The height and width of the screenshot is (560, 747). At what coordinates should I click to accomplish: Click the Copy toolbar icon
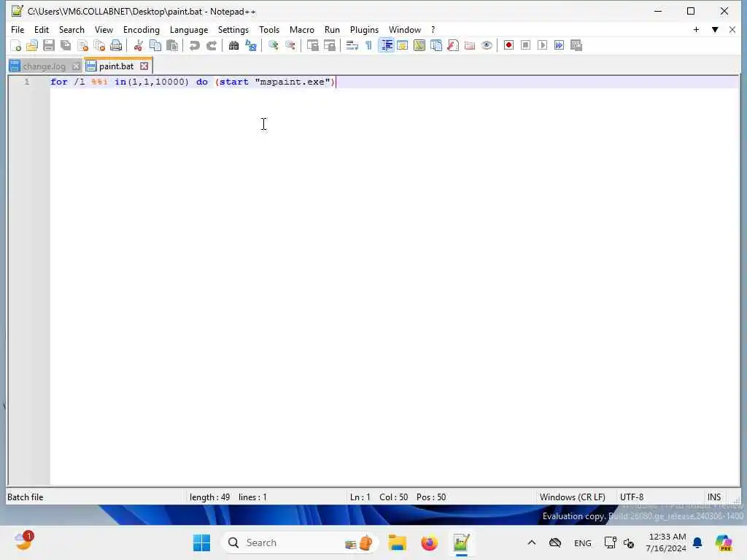155,46
